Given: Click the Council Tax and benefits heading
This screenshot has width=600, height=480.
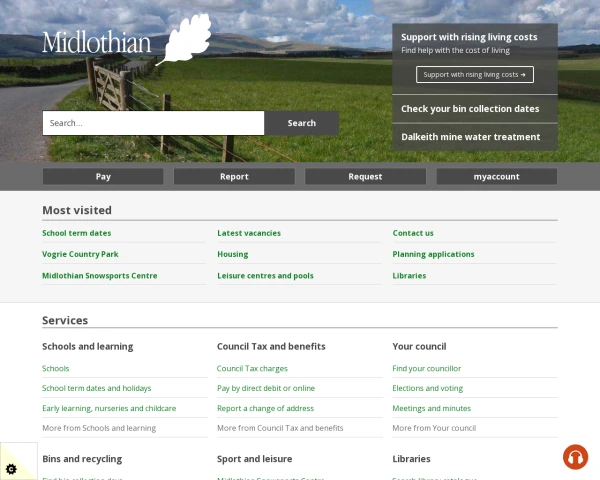Looking at the screenshot, I should point(271,346).
